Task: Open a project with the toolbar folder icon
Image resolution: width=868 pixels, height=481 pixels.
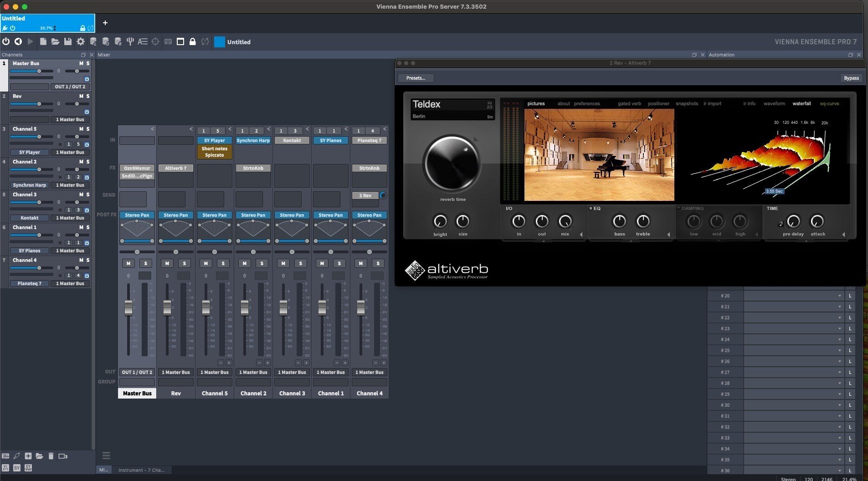Action: pos(55,41)
